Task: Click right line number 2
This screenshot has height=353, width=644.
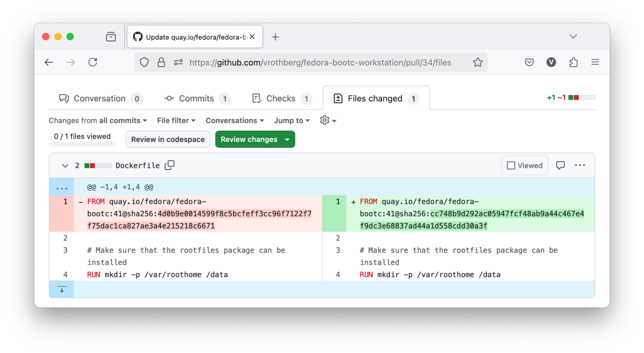Action: pyautogui.click(x=338, y=238)
